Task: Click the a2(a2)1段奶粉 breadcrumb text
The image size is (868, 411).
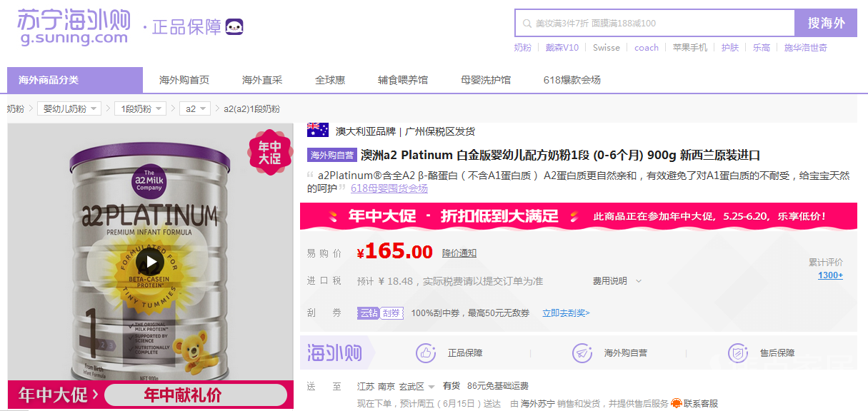Action: (x=252, y=108)
